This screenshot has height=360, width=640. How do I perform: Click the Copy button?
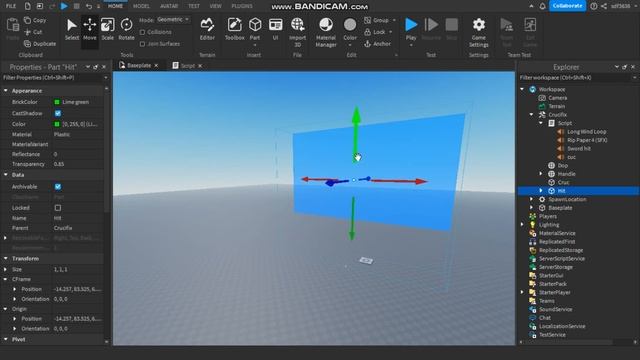[x=35, y=20]
